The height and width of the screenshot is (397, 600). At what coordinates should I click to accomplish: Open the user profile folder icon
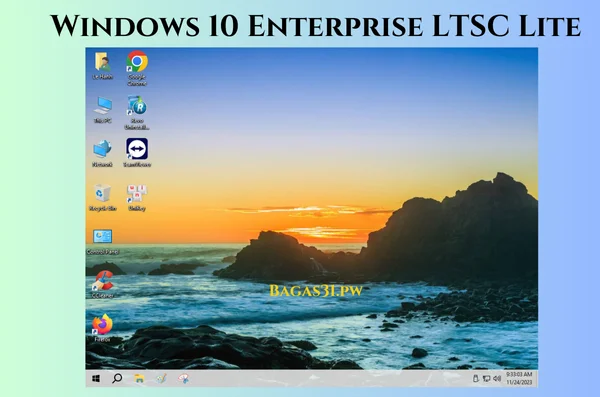(x=103, y=66)
